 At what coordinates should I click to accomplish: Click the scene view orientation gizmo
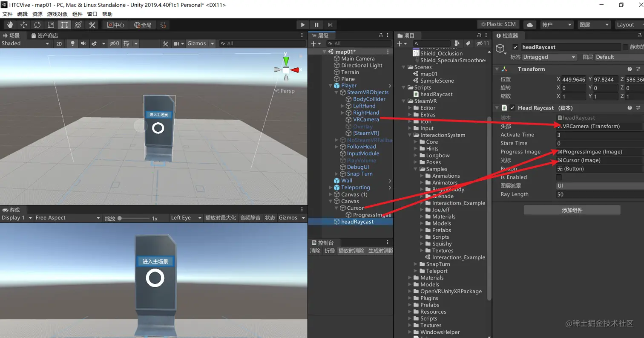[x=286, y=69]
